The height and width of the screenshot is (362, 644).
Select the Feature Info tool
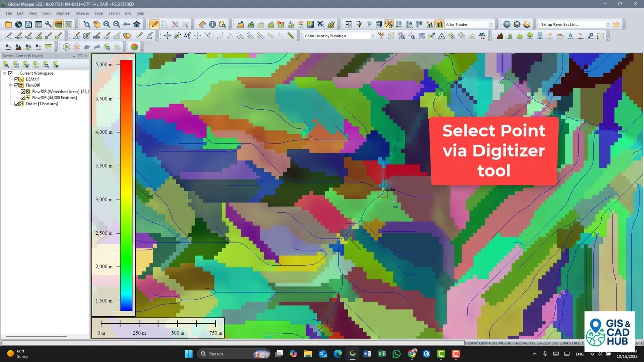(x=212, y=24)
